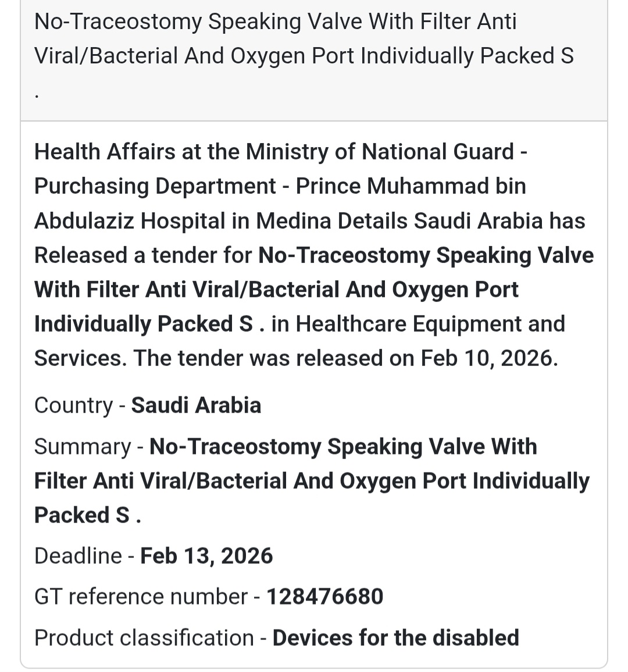Click the "GT reference number" label
Image resolution: width=628 pixels, height=672 pixels.
point(141,596)
